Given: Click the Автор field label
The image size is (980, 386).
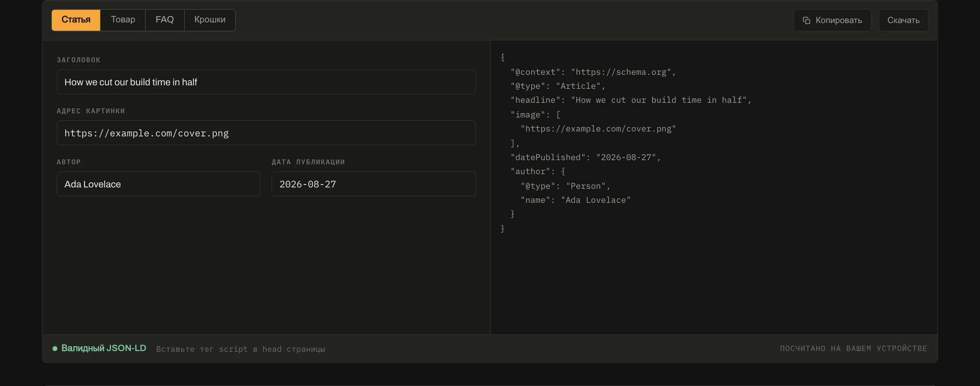Looking at the screenshot, I should click(69, 162).
